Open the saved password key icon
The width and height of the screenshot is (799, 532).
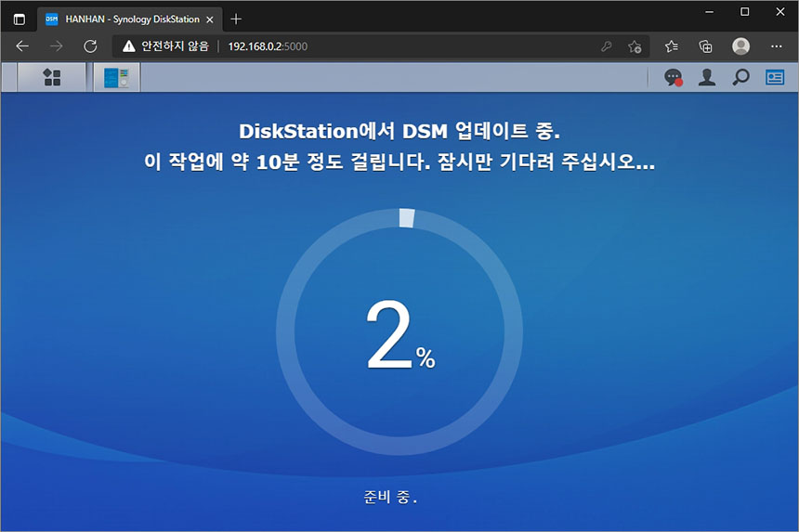click(606, 46)
